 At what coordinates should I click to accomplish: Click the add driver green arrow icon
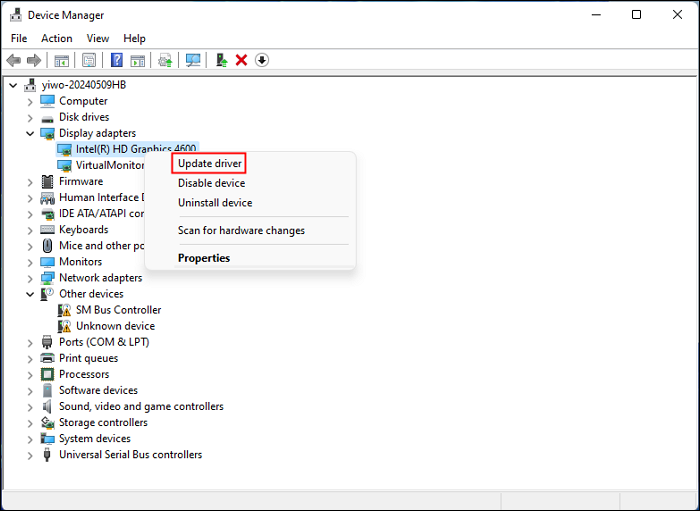[x=221, y=61]
